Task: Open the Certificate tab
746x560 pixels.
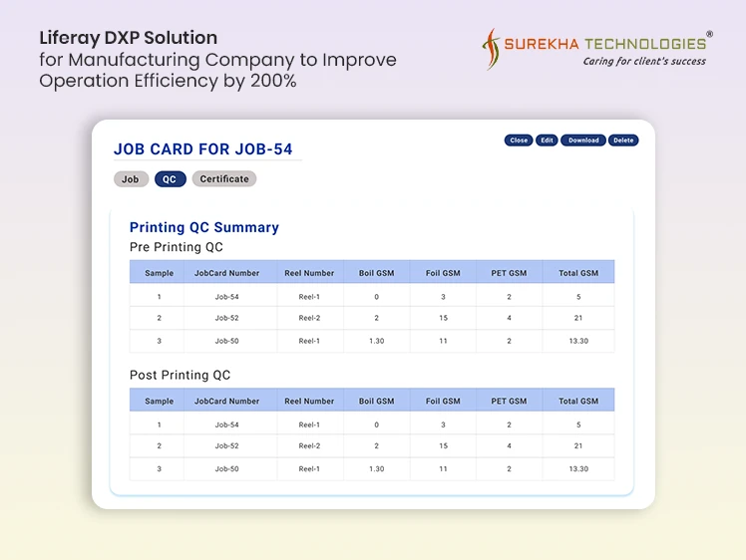Action: pos(224,178)
